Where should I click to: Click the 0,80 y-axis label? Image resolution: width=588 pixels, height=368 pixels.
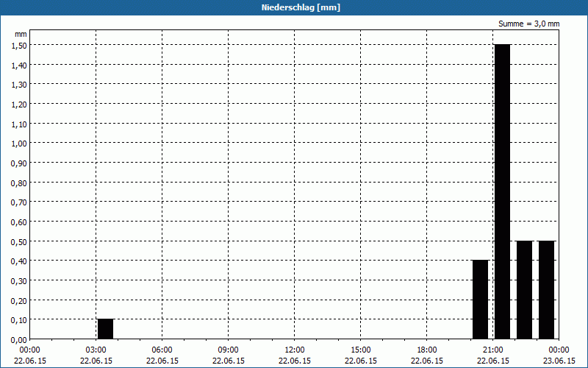tap(19, 183)
